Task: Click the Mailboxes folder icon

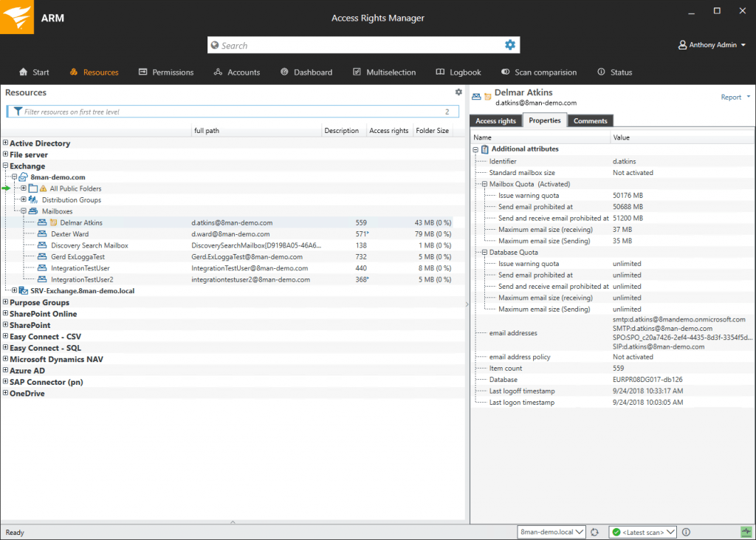Action: pyautogui.click(x=32, y=211)
